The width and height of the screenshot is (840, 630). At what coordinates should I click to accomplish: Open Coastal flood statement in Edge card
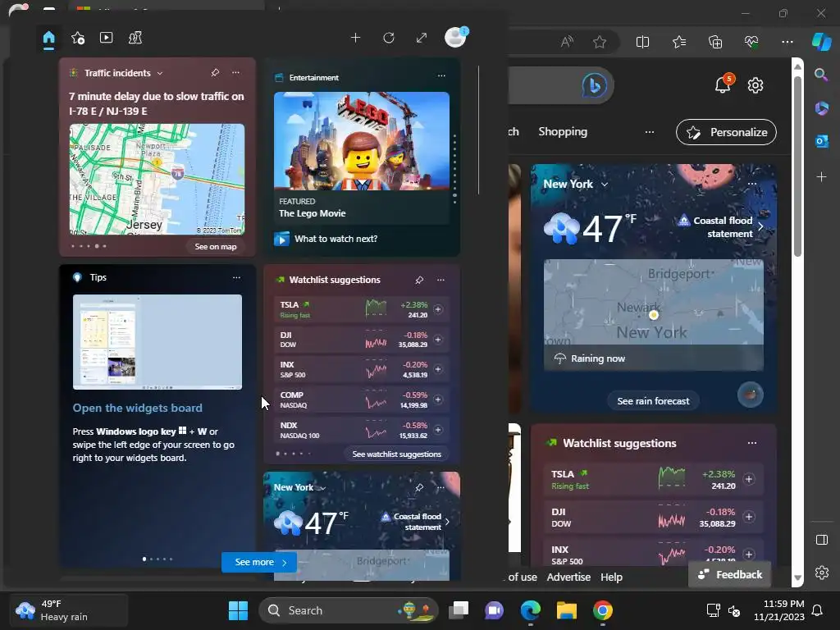tap(720, 226)
